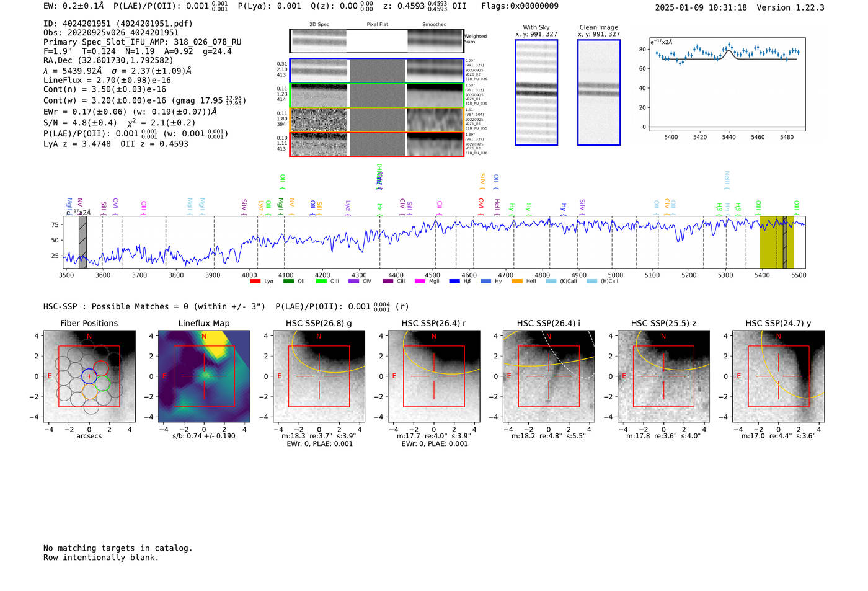Open the HSC SSP(24.7) y cutout
The width and height of the screenshot is (868, 591).
779,376
